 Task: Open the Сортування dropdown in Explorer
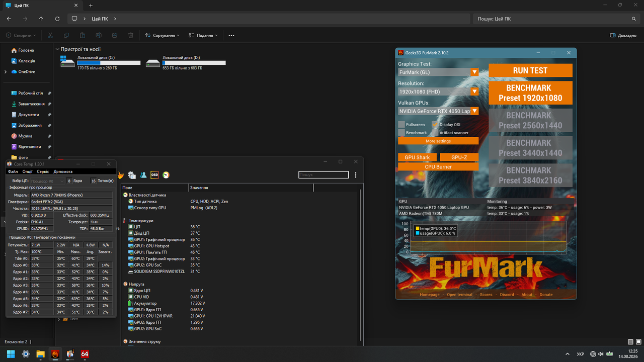163,36
